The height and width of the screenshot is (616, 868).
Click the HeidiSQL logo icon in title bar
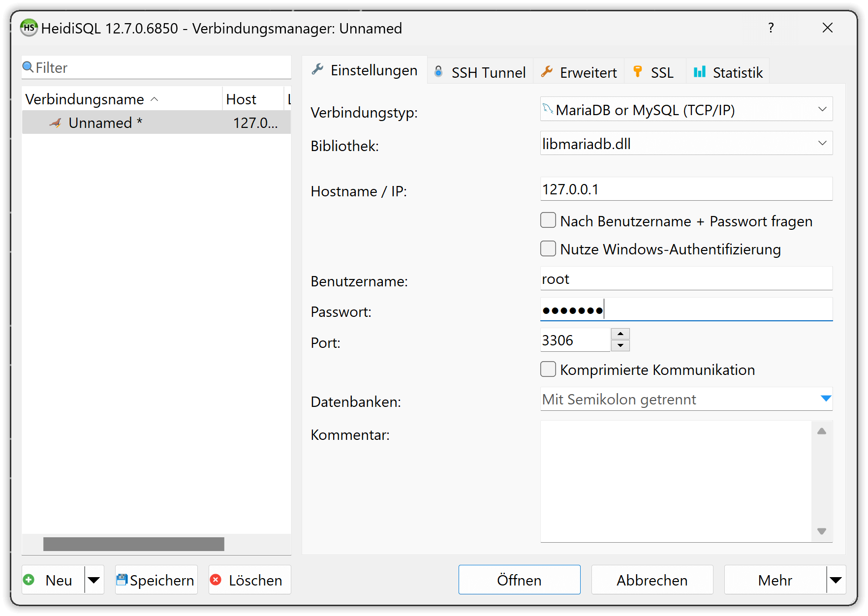(x=29, y=28)
